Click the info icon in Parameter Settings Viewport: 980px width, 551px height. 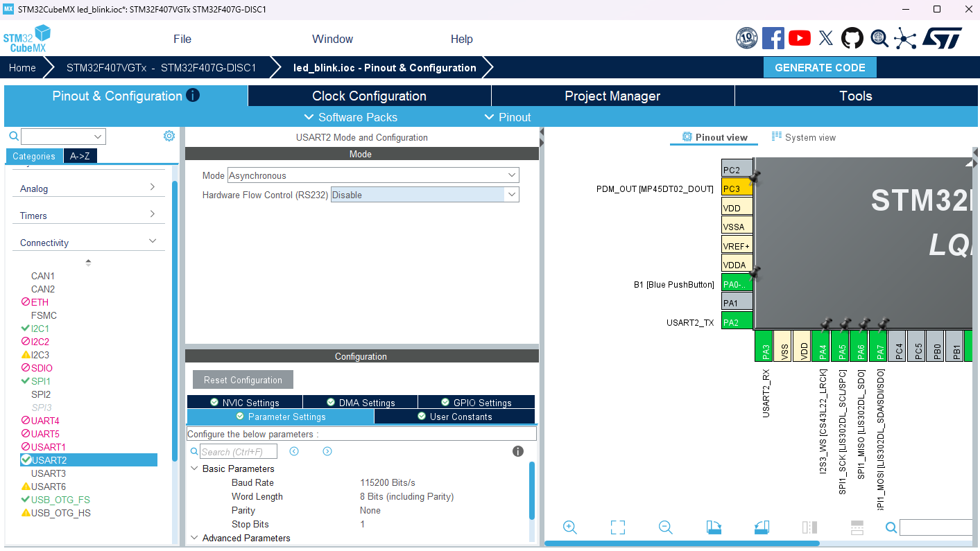[x=518, y=451]
